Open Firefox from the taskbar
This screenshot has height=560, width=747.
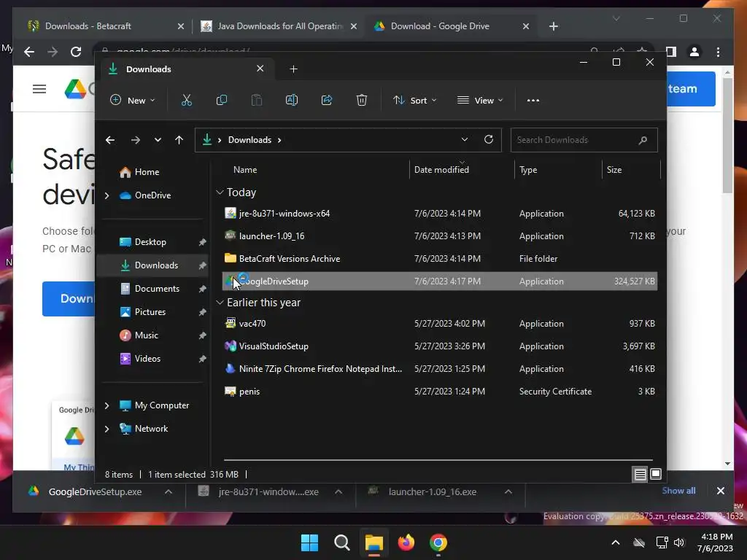[406, 542]
